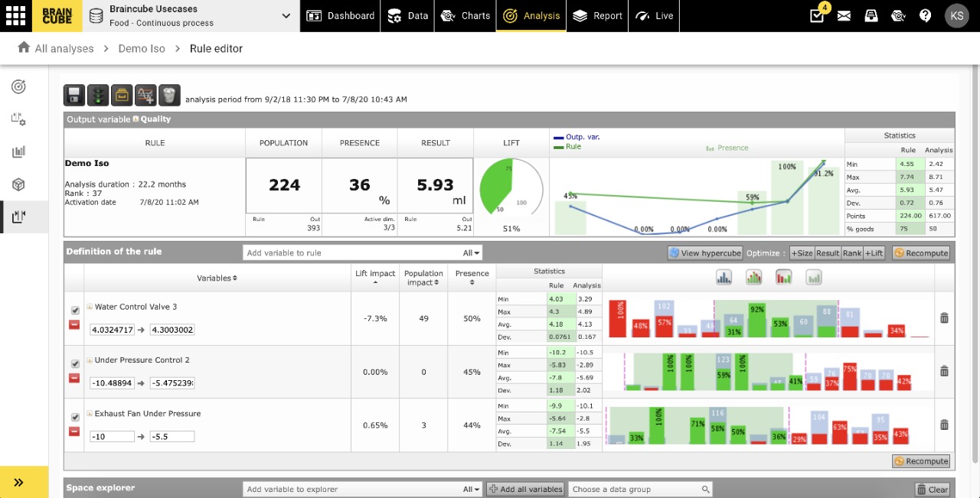Click the yellow archive box icon

click(x=122, y=95)
